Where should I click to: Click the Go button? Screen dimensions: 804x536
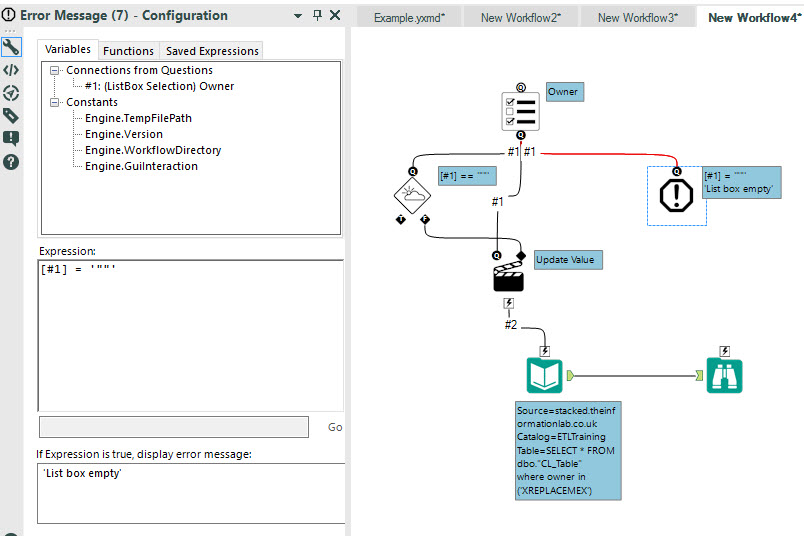click(335, 427)
